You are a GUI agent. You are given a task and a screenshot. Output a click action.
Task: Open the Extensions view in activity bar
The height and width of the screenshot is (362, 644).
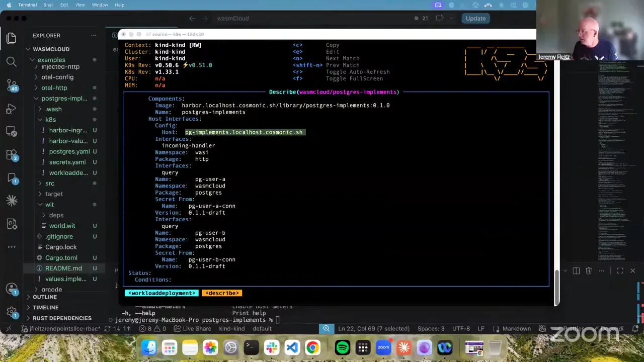pos(12,155)
